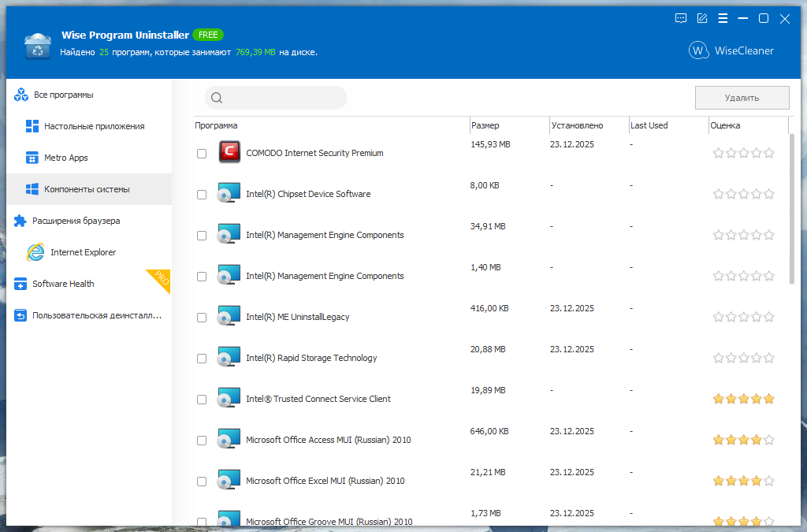
Task: Open the edit note icon in title bar
Action: pyautogui.click(x=702, y=18)
